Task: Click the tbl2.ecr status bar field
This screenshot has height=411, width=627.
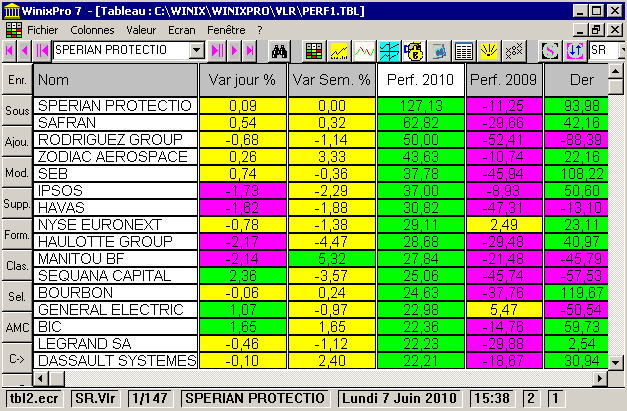Action: (x=34, y=398)
